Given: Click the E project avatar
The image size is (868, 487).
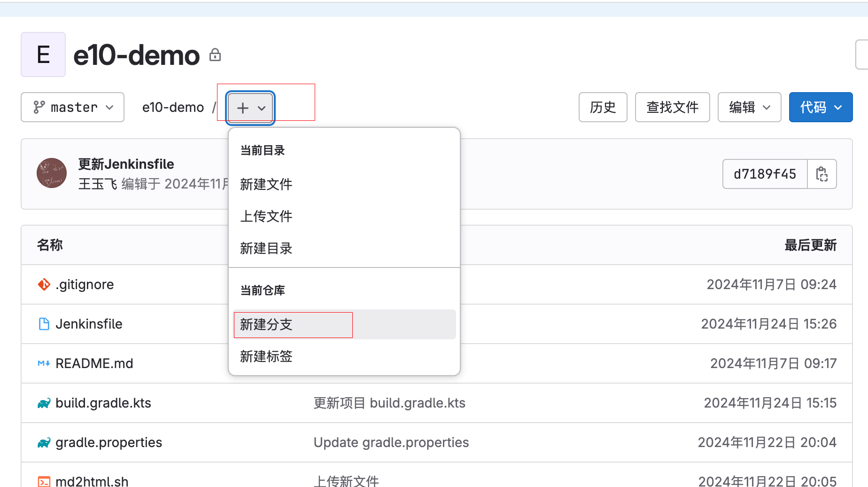Looking at the screenshot, I should [43, 55].
